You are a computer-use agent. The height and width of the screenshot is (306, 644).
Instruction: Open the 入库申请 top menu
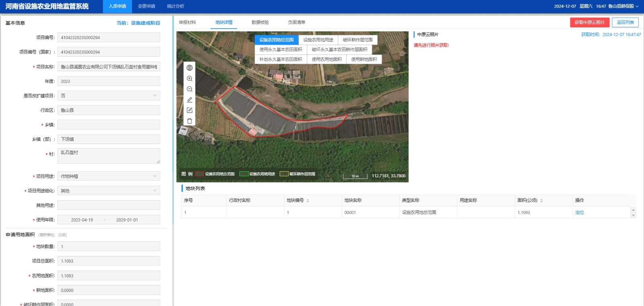[x=118, y=6]
